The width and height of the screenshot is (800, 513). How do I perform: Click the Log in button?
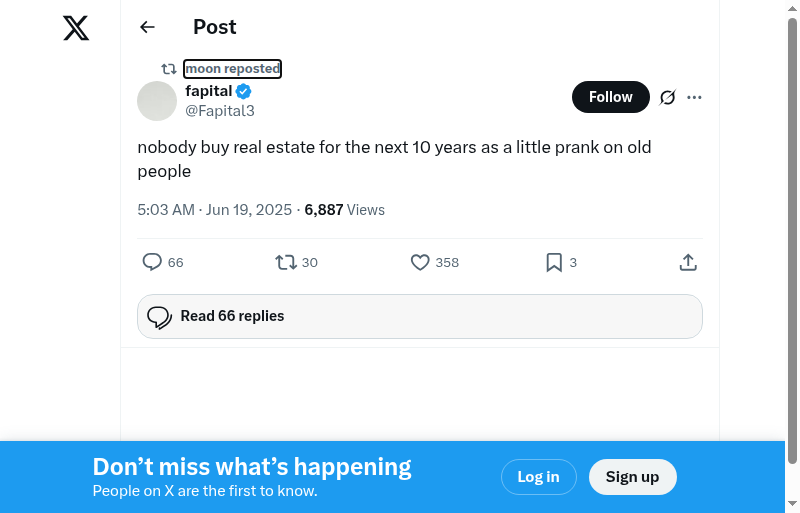[x=538, y=477]
